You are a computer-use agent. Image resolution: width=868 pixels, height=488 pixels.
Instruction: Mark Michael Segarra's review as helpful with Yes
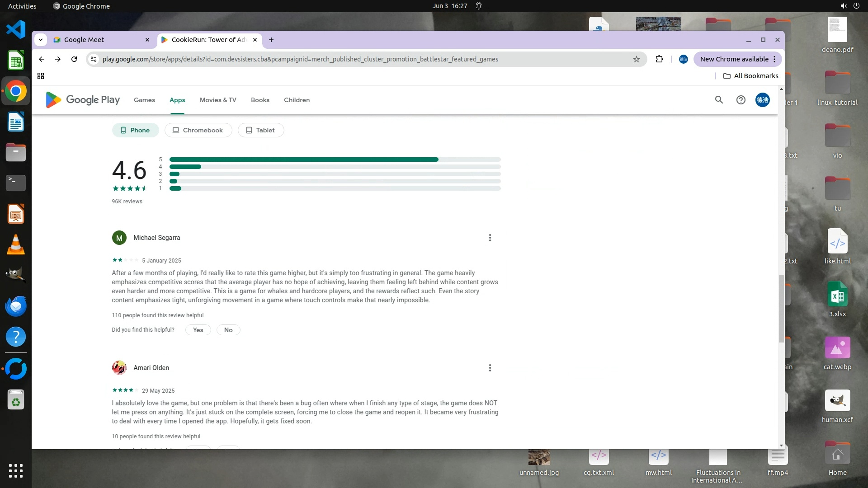198,330
